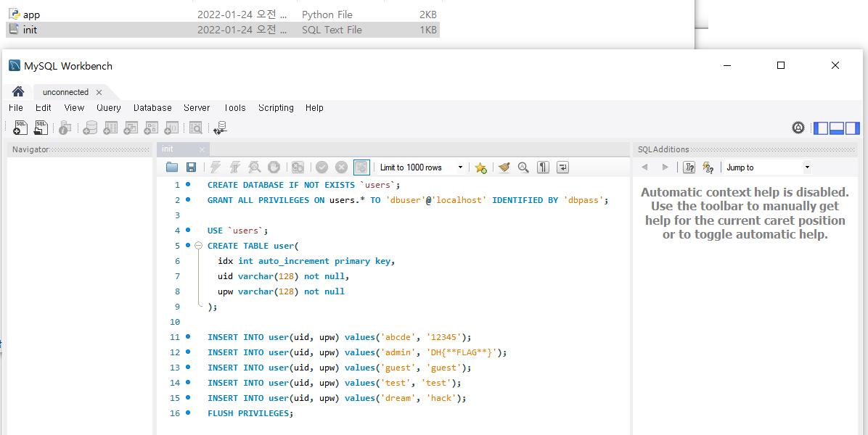Stop query execution (hand icon)
This screenshot has width=868, height=435.
[x=274, y=167]
